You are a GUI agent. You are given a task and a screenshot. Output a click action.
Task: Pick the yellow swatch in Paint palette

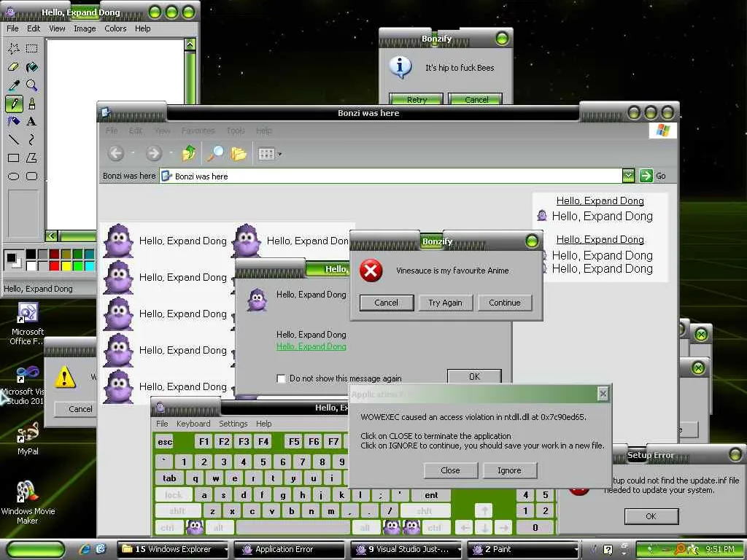pyautogui.click(x=66, y=265)
